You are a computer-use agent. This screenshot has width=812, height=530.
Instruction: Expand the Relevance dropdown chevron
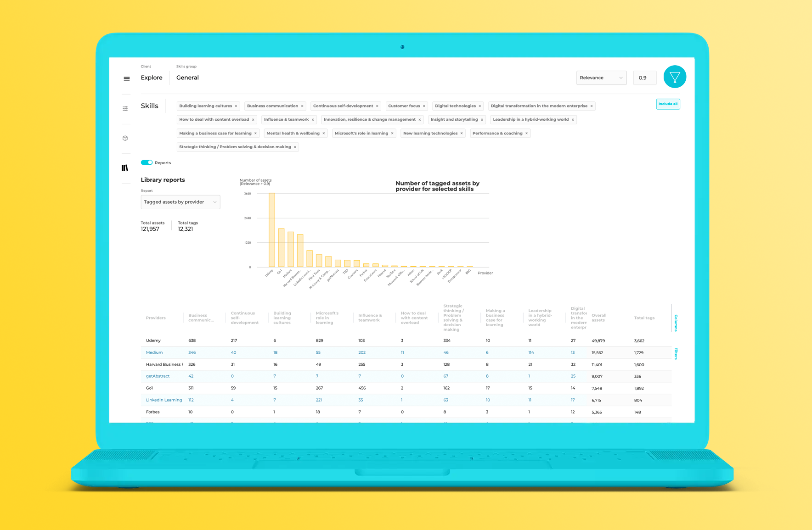click(621, 78)
